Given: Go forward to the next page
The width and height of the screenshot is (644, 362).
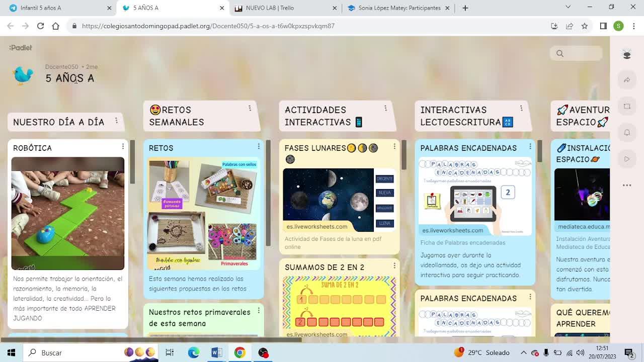Looking at the screenshot, I should click(x=25, y=26).
